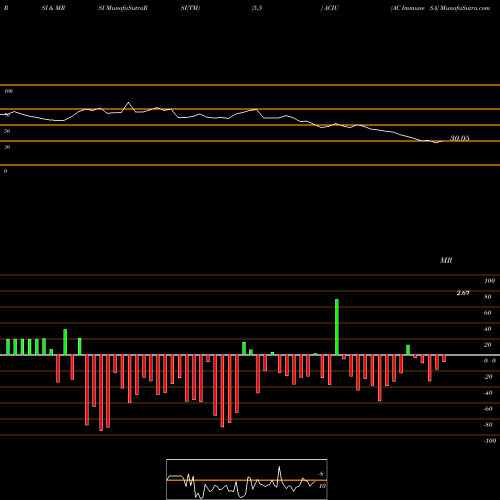Click the MR axis label -40

point(488,393)
